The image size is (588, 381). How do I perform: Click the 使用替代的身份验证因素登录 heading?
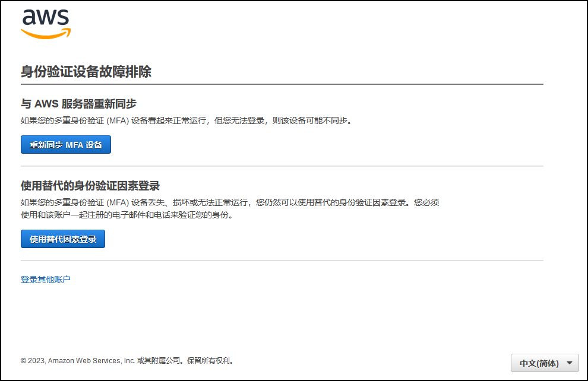coord(90,186)
